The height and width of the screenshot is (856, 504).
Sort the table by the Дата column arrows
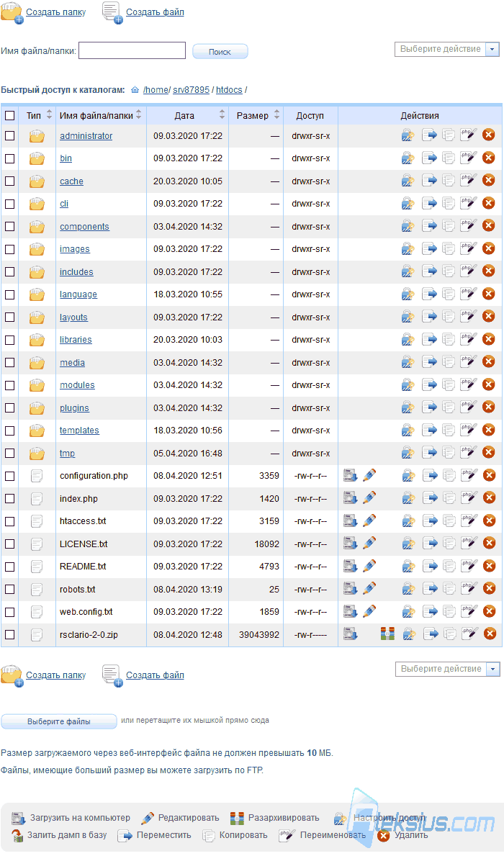click(x=222, y=114)
